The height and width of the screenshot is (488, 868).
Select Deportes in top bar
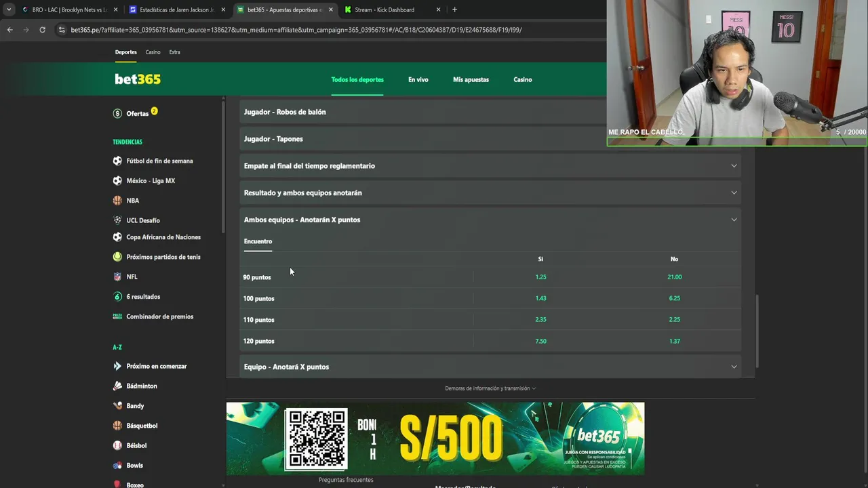point(125,52)
